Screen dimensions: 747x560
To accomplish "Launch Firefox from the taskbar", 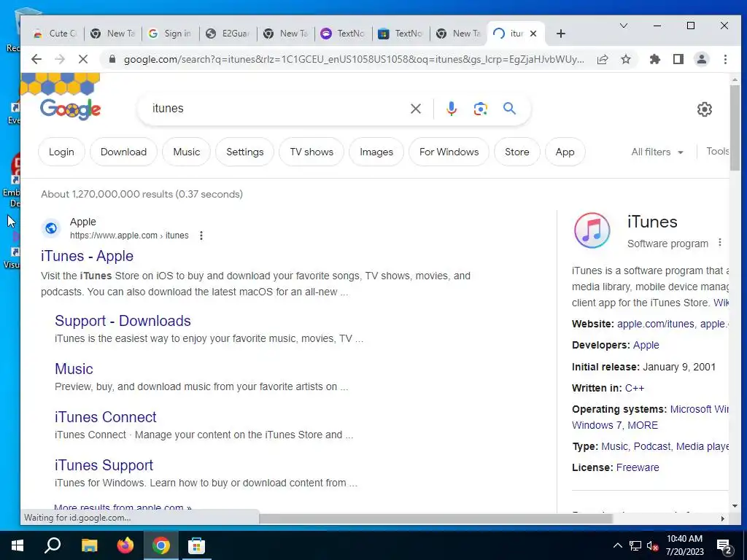I will pos(125,545).
